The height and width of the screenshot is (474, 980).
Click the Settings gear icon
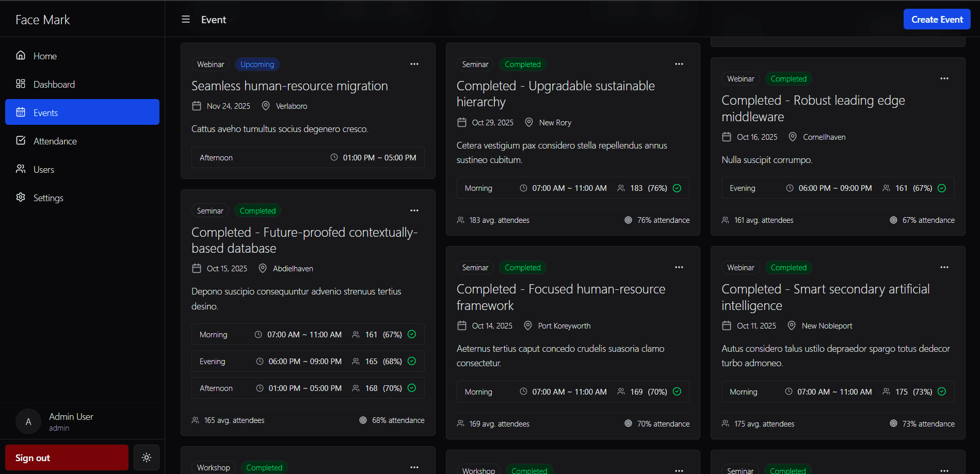click(21, 197)
